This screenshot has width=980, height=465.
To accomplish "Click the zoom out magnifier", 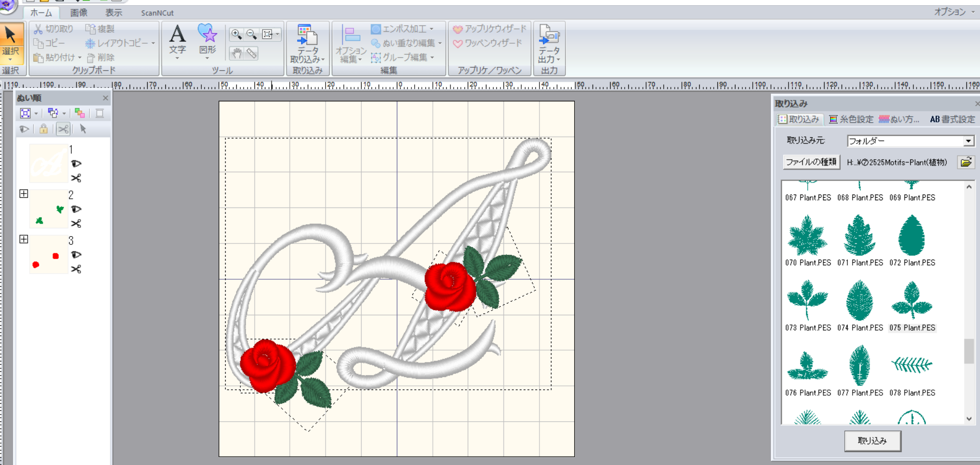I will tap(252, 34).
